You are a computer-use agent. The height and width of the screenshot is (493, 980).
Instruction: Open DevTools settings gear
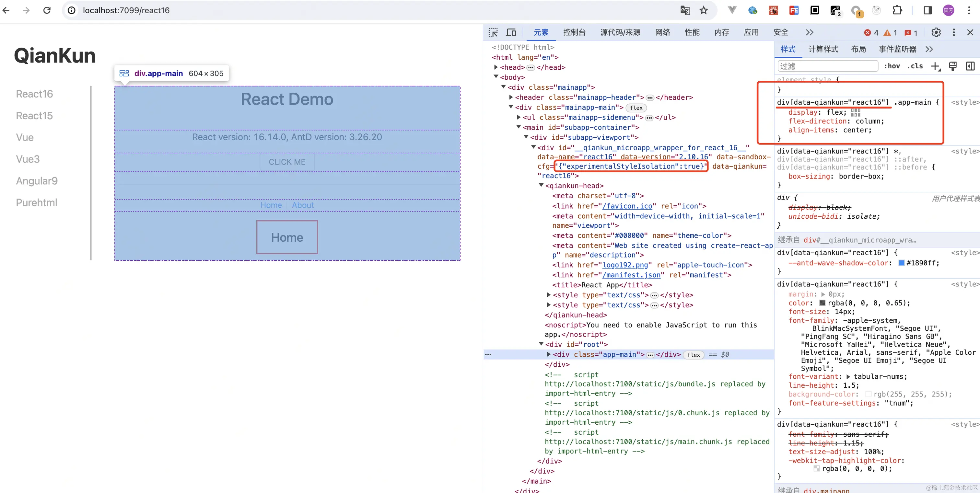click(936, 33)
